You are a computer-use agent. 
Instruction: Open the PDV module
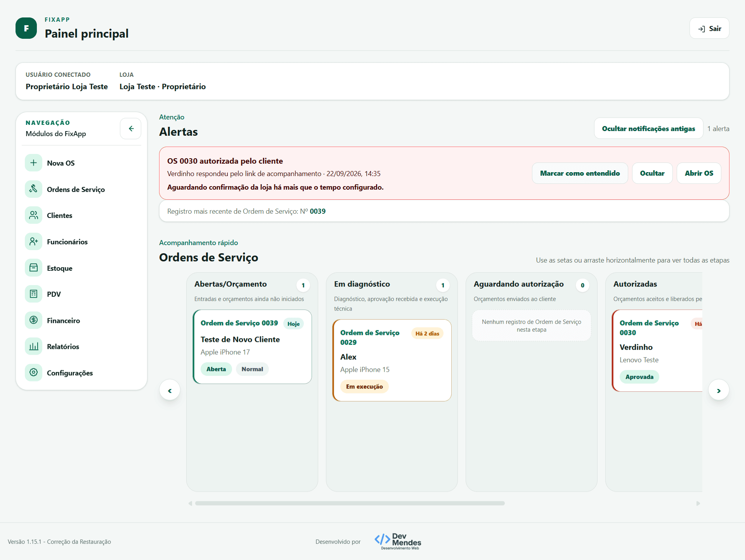click(x=81, y=294)
